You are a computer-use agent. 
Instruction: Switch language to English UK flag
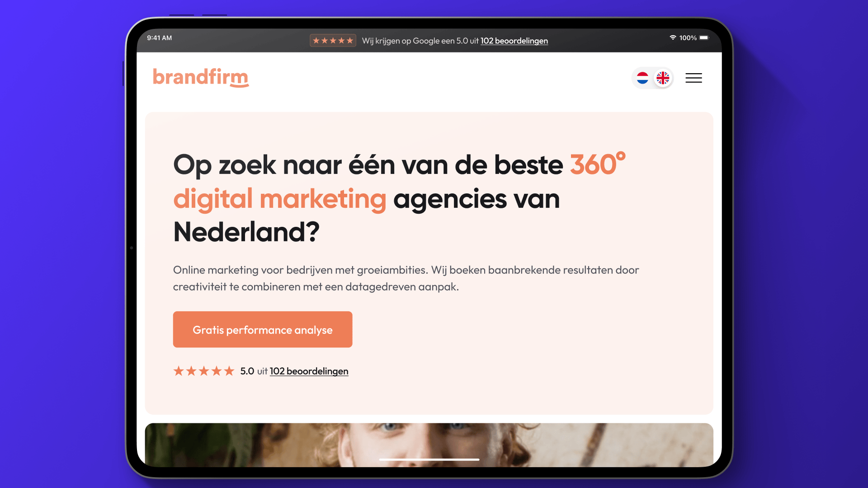pyautogui.click(x=663, y=78)
